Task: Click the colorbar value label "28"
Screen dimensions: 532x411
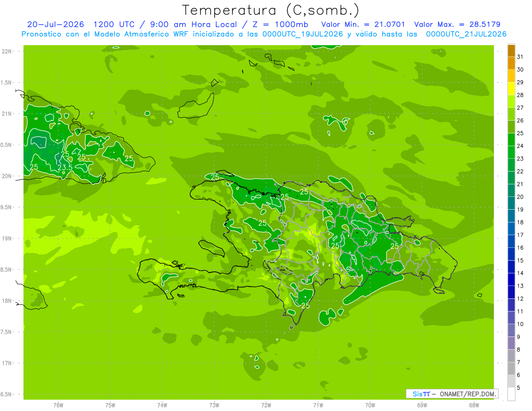Action: 520,95
